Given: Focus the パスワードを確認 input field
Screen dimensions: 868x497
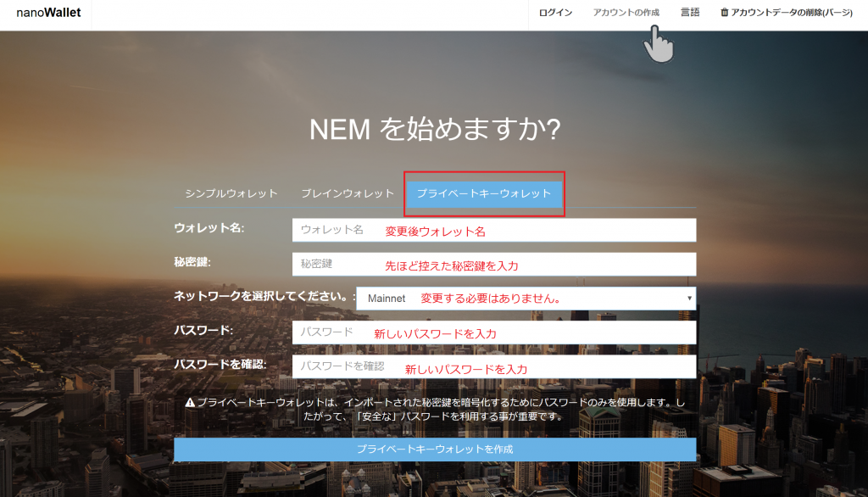Looking at the screenshot, I should (x=494, y=366).
